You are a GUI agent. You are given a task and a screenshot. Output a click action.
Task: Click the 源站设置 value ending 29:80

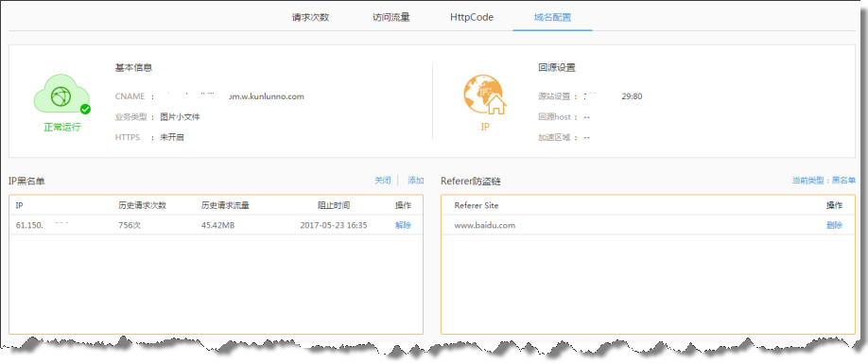[613, 96]
